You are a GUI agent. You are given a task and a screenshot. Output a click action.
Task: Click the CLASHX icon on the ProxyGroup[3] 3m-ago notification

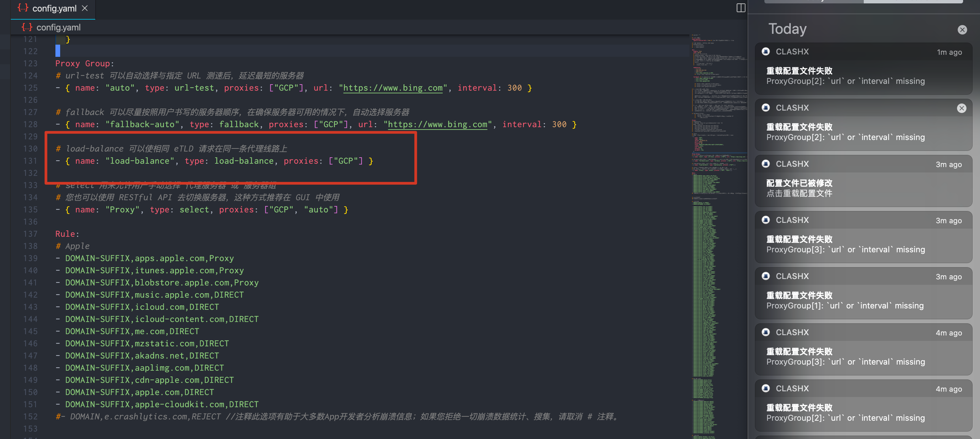click(x=766, y=220)
